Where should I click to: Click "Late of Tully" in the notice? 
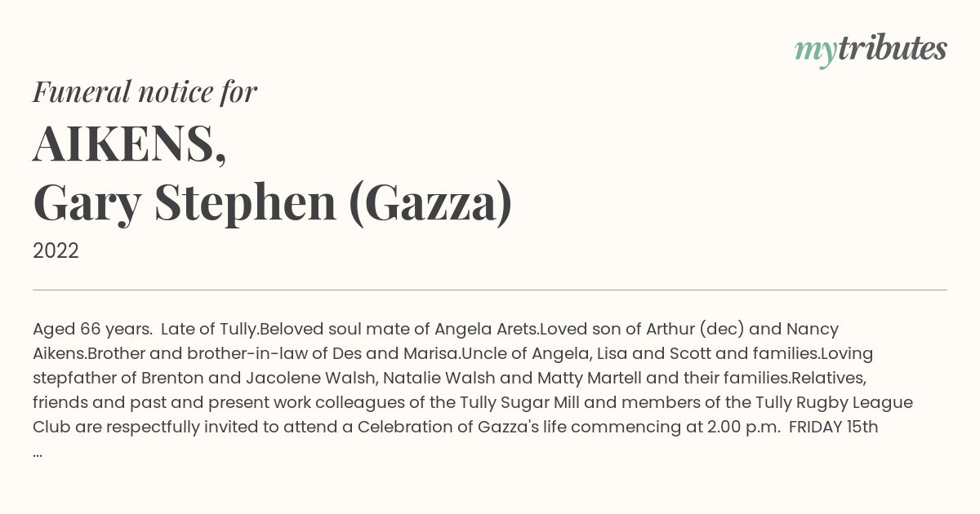[x=210, y=330]
